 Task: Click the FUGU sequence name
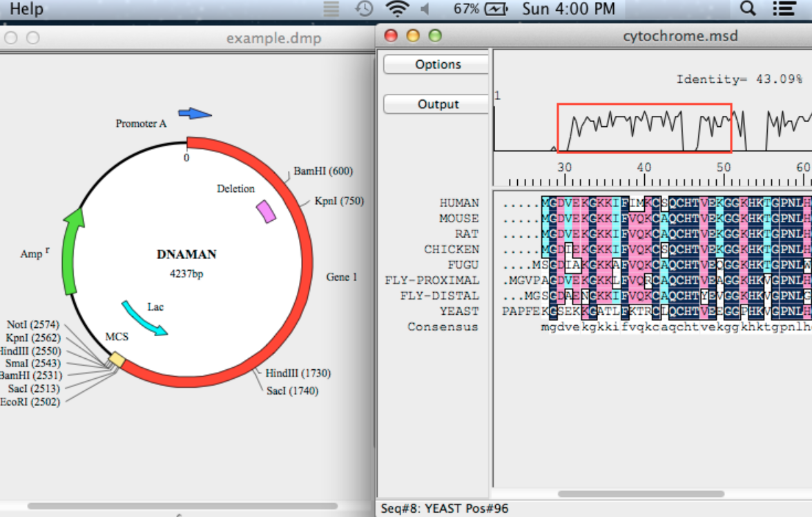(x=463, y=265)
